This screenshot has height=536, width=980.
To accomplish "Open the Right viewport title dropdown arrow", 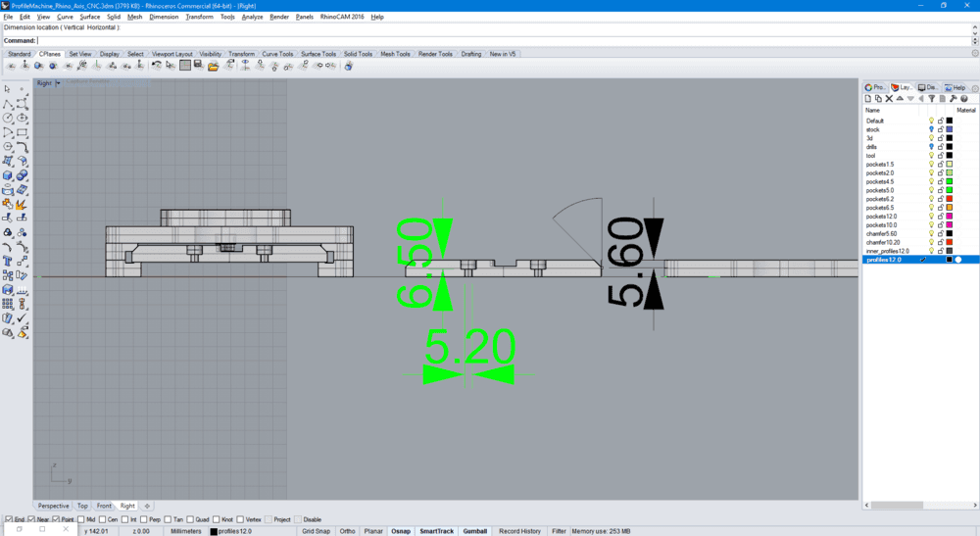I will coord(58,83).
